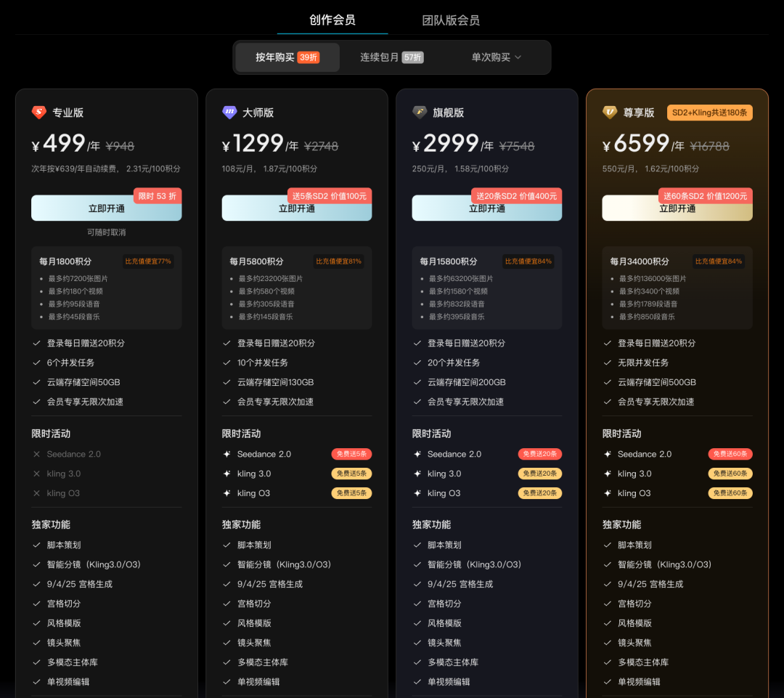Click the chevron arrow beside 单次购买
784x698 pixels.
click(x=518, y=57)
